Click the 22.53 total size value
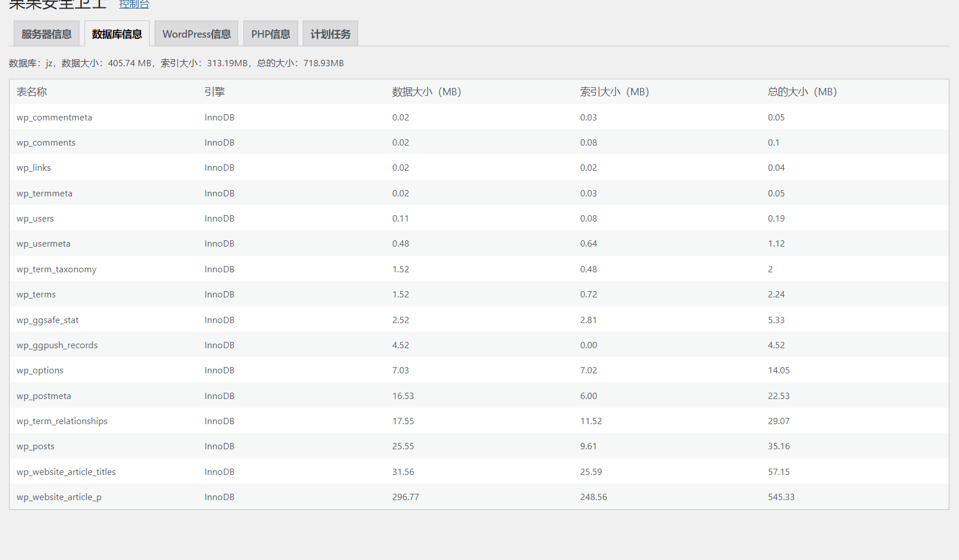The image size is (959, 560). (x=779, y=396)
